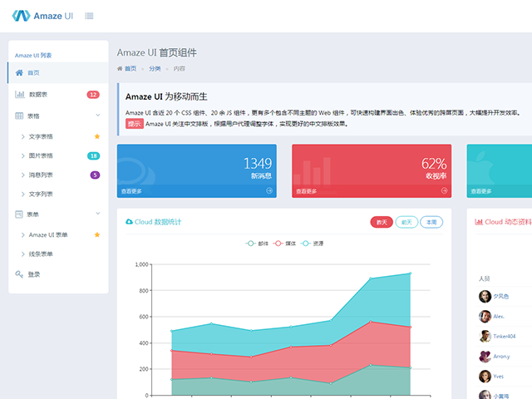Click the name link Tinker404
The height and width of the screenshot is (399, 532).
point(505,336)
